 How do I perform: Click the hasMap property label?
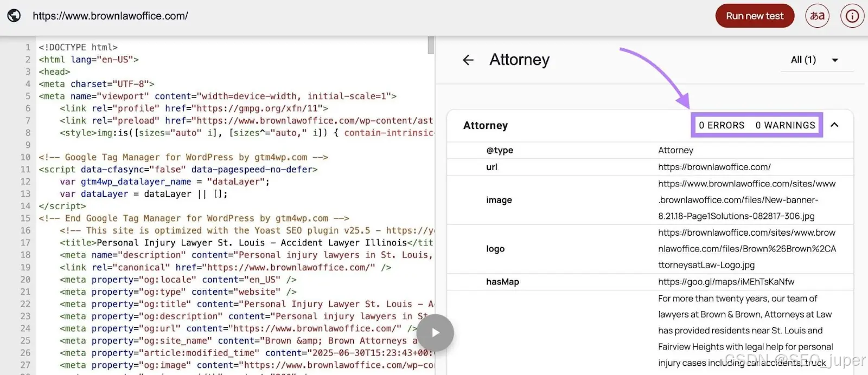[502, 282]
